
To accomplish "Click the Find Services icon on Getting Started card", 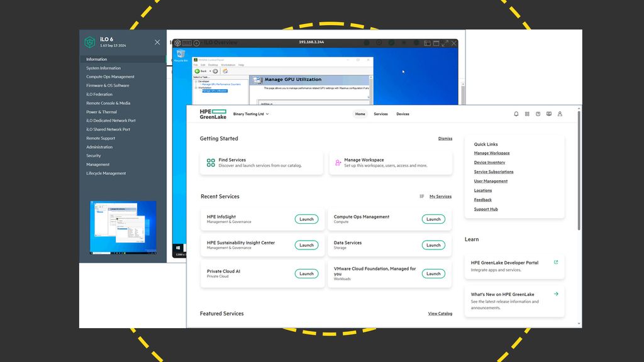I will coord(210,162).
